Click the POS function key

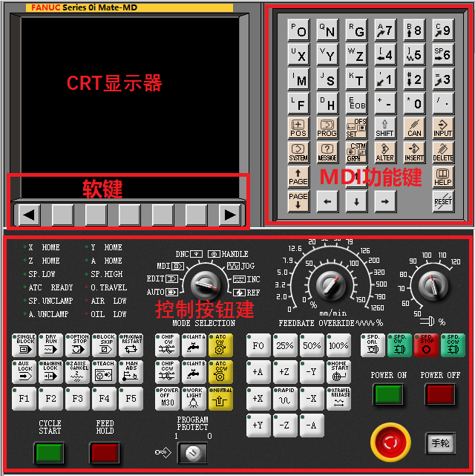coord(298,128)
